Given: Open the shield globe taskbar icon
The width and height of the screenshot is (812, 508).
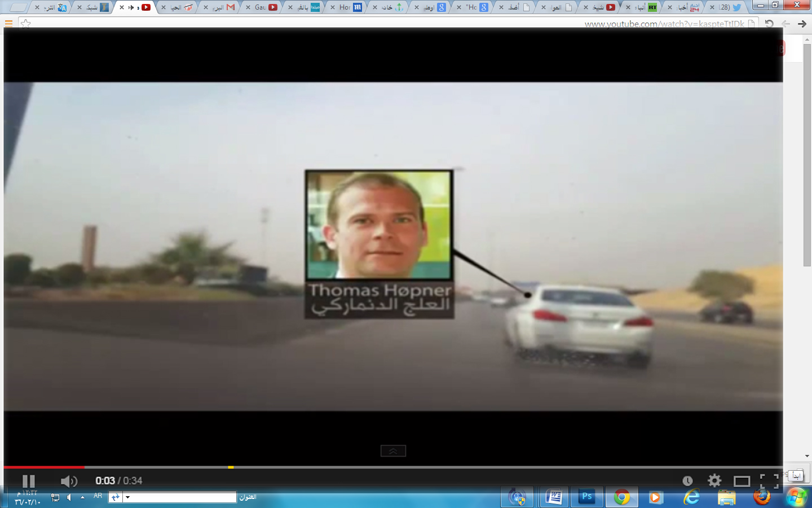Looking at the screenshot, I should coord(517,497).
